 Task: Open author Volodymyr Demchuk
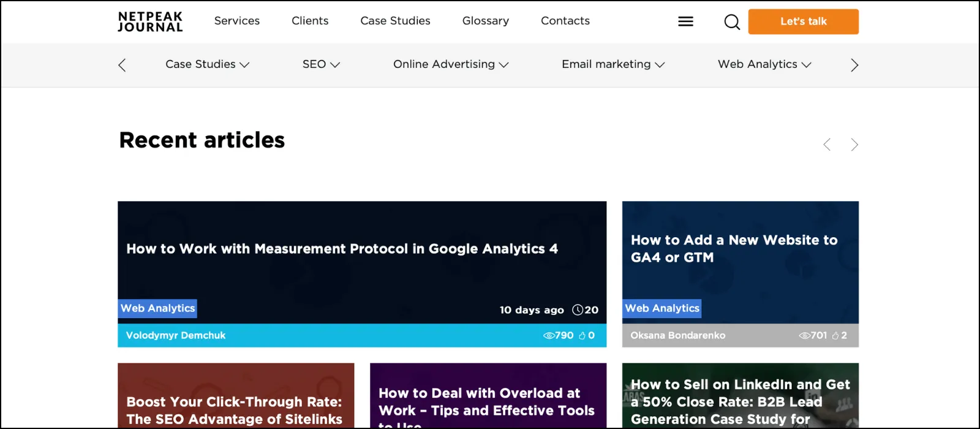[x=176, y=335]
